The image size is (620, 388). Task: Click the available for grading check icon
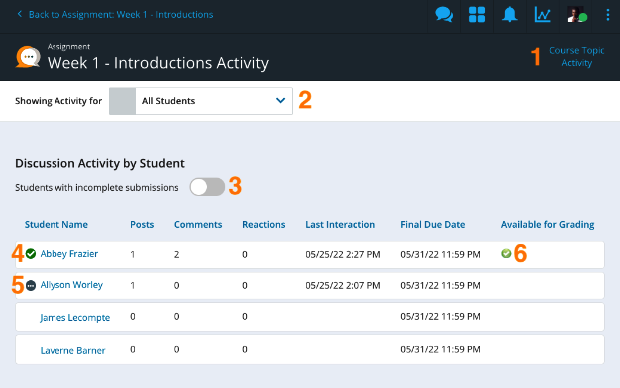(506, 253)
